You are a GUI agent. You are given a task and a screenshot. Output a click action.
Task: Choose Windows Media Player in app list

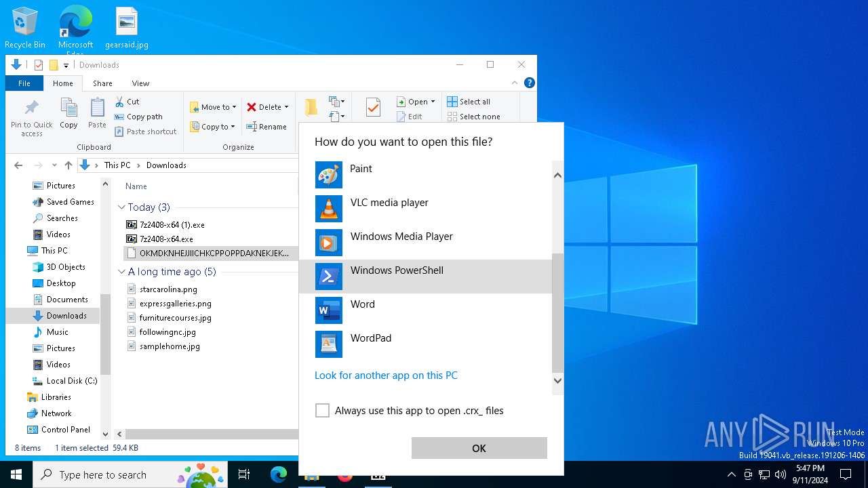click(426, 243)
